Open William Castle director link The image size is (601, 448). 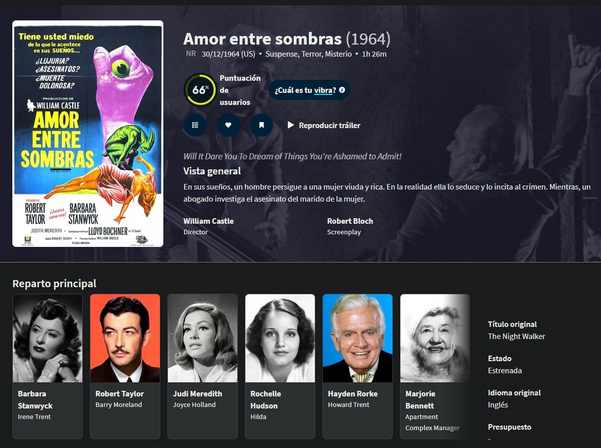208,221
